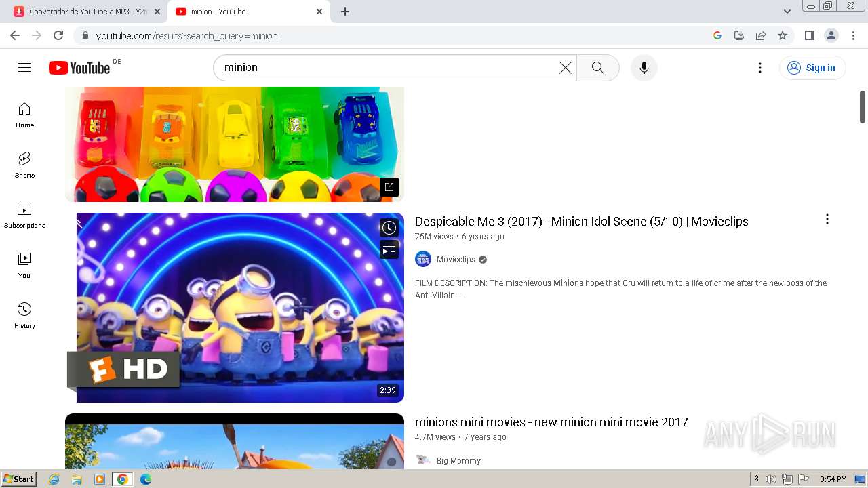This screenshot has height=488, width=868.
Task: Reload the current page
Action: pos(58,35)
